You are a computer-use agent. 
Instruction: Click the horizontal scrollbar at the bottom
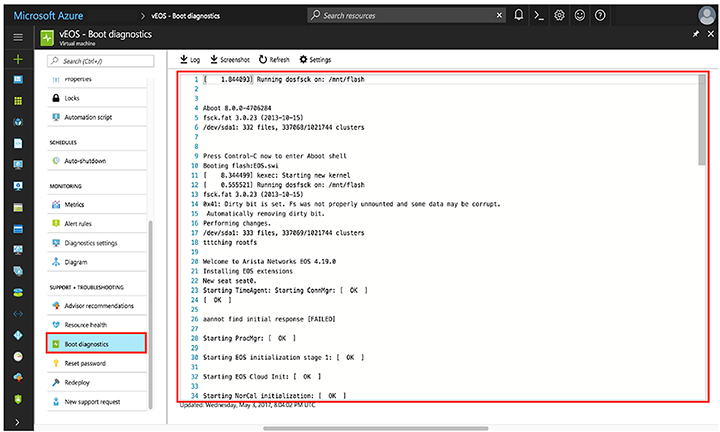pyautogui.click(x=376, y=429)
